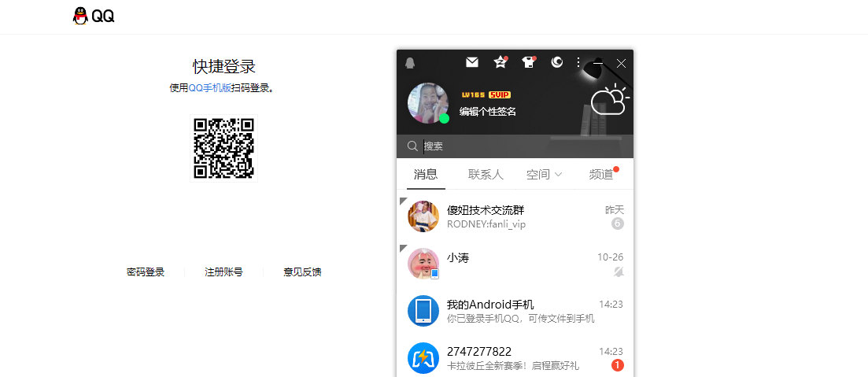
Task: Minimize the QQ panel window
Action: point(598,63)
